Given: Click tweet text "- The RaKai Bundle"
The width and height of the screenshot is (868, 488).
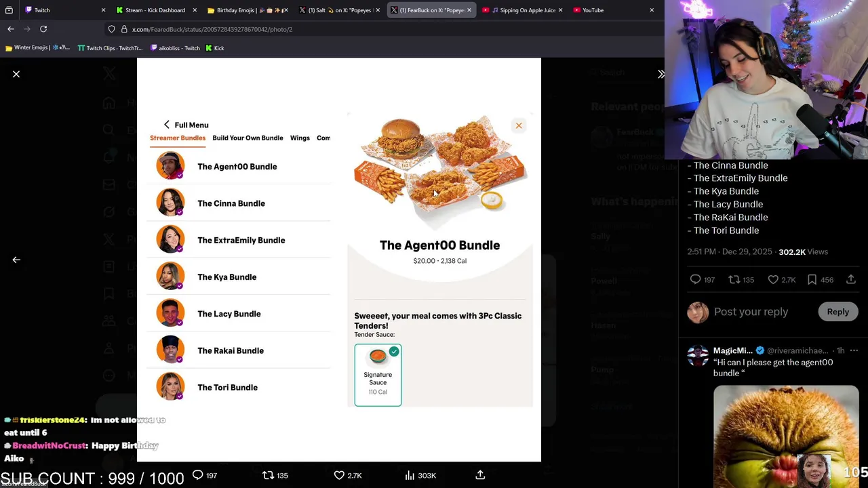Looking at the screenshot, I should (728, 217).
